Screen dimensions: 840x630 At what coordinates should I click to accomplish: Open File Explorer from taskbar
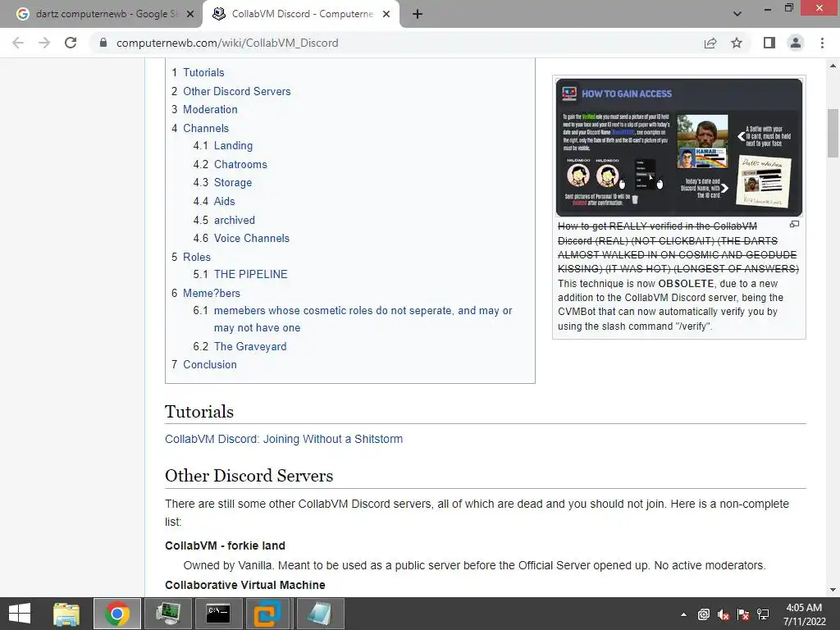click(66, 614)
